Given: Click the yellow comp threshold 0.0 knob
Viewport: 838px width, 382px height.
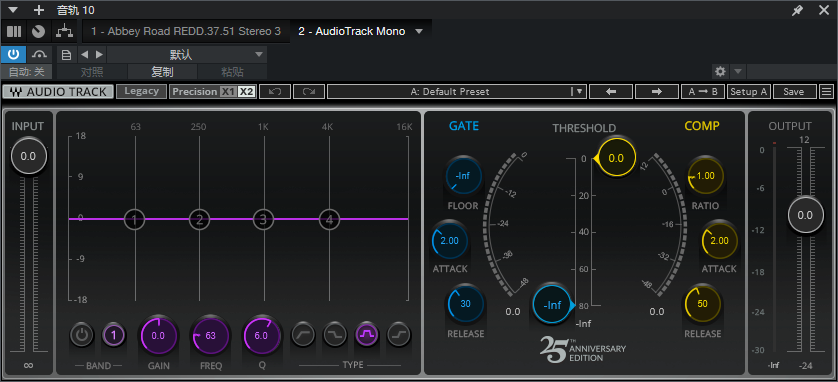Looking at the screenshot, I should [615, 158].
